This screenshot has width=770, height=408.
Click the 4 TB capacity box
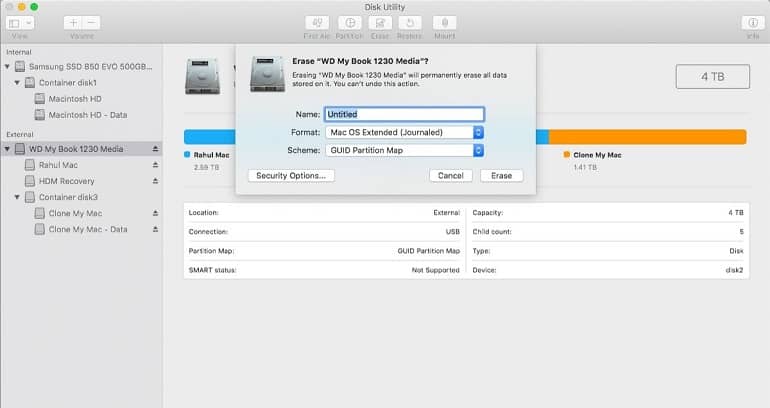[713, 77]
